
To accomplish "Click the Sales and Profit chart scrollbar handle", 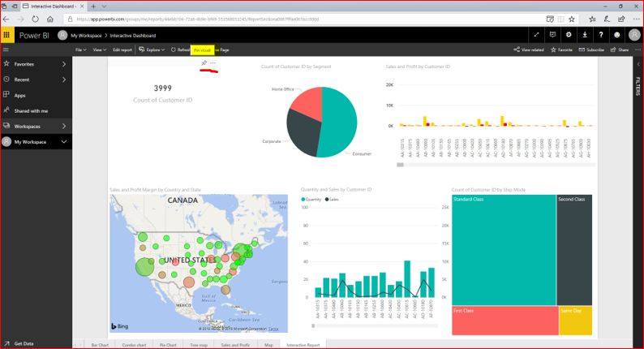I will (400, 165).
